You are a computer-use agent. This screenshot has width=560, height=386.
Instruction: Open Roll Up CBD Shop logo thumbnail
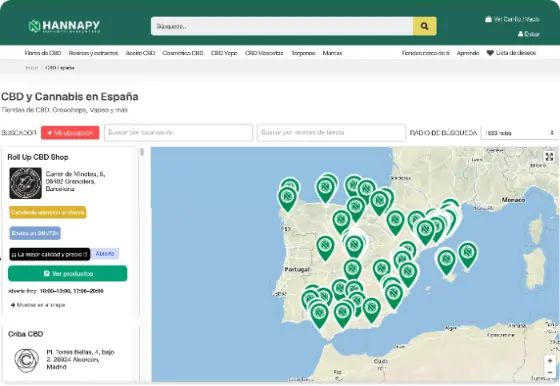point(25,183)
